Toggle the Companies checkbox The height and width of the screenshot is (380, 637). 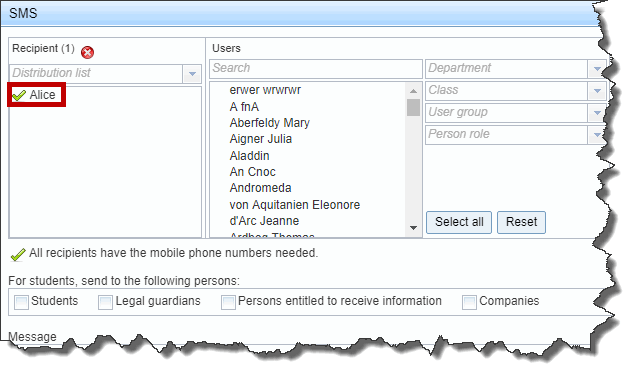(x=469, y=302)
